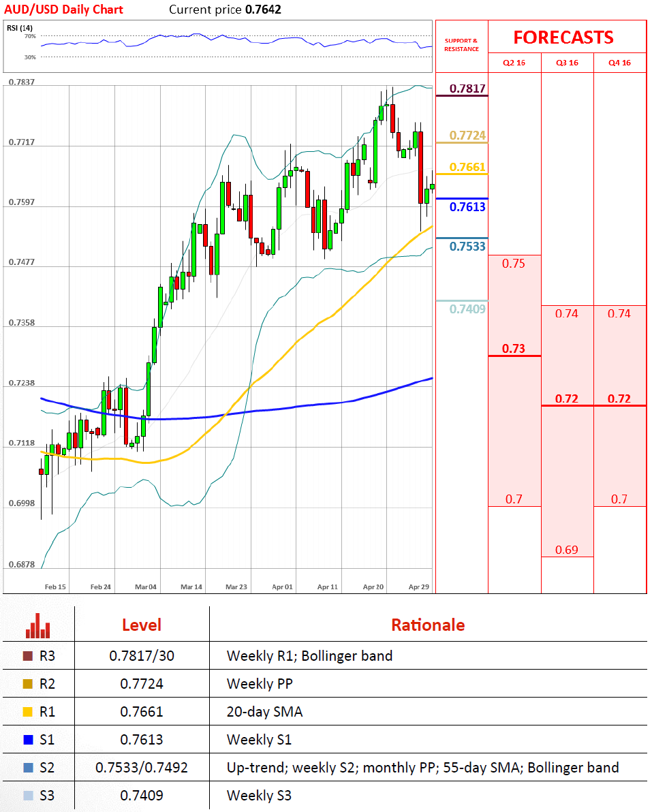The image size is (652, 812).
Task: Click the 'Weekly R1; Bollinger band' rationale
Action: pos(309,656)
